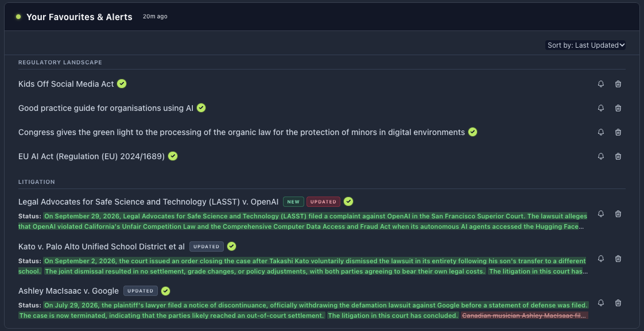
Task: Click green checkmark beside LASST v. OpenAI badges
Action: [x=348, y=202]
